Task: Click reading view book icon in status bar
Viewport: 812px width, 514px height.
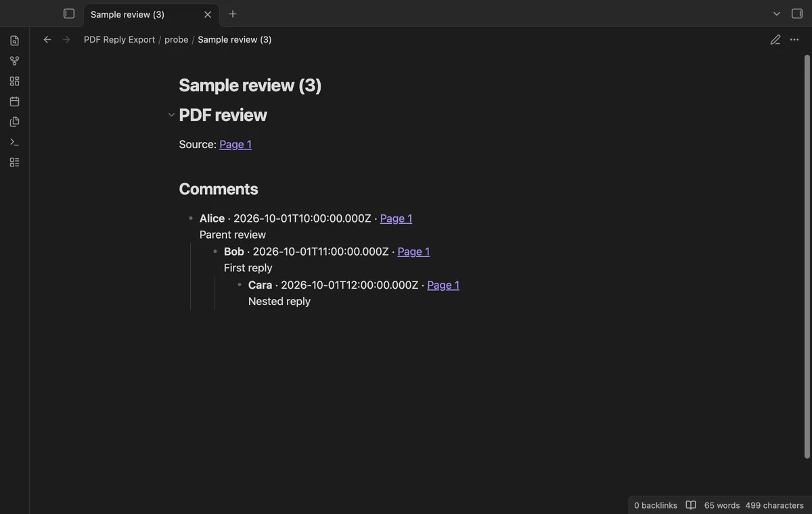Action: point(691,505)
